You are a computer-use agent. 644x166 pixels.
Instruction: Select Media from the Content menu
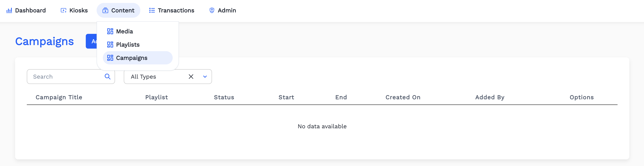pyautogui.click(x=125, y=31)
